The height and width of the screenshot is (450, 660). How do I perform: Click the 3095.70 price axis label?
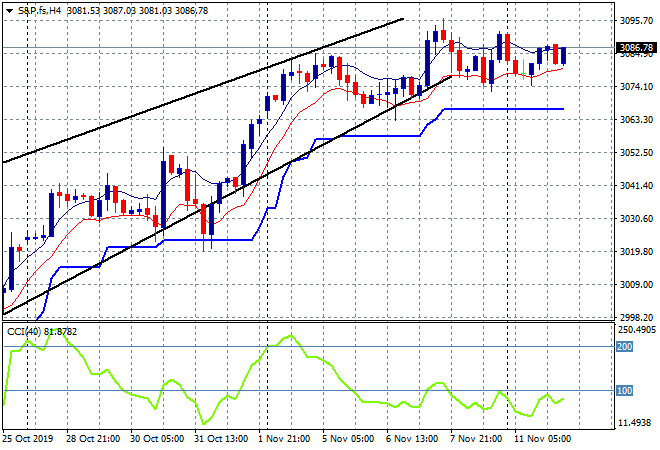tap(636, 21)
